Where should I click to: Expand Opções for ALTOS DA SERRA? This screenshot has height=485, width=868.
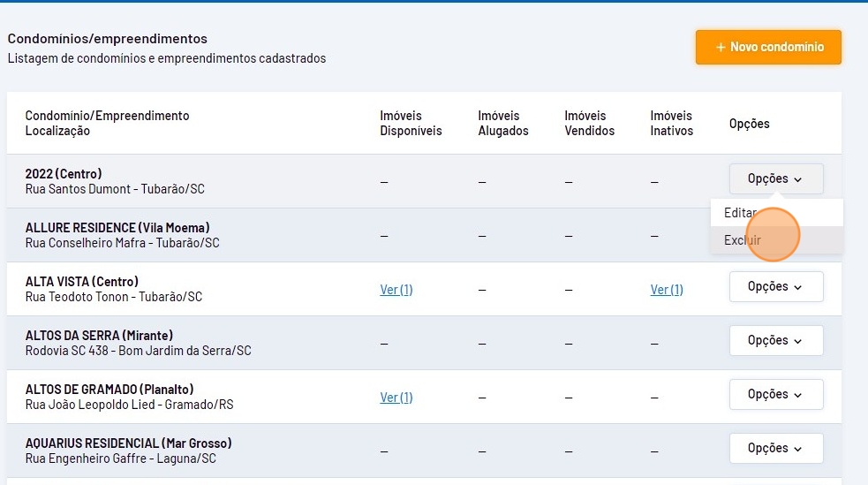775,340
